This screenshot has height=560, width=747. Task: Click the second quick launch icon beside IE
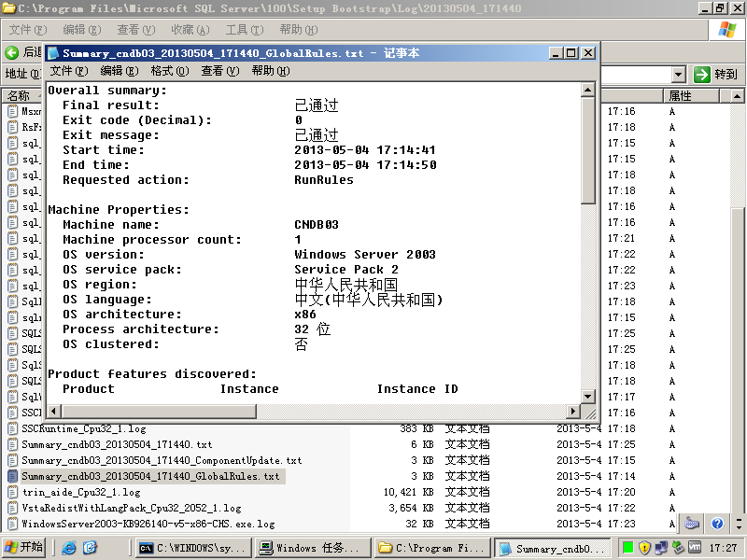[x=90, y=548]
